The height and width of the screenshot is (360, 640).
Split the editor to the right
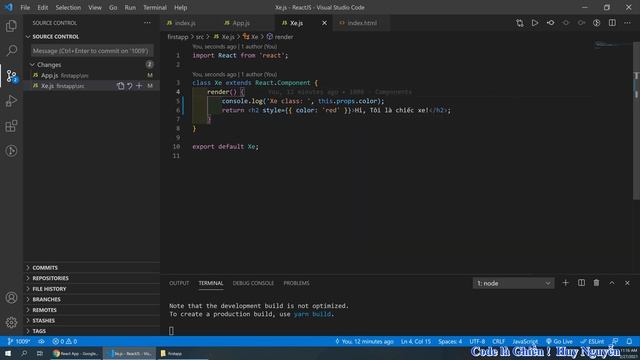coord(612,23)
